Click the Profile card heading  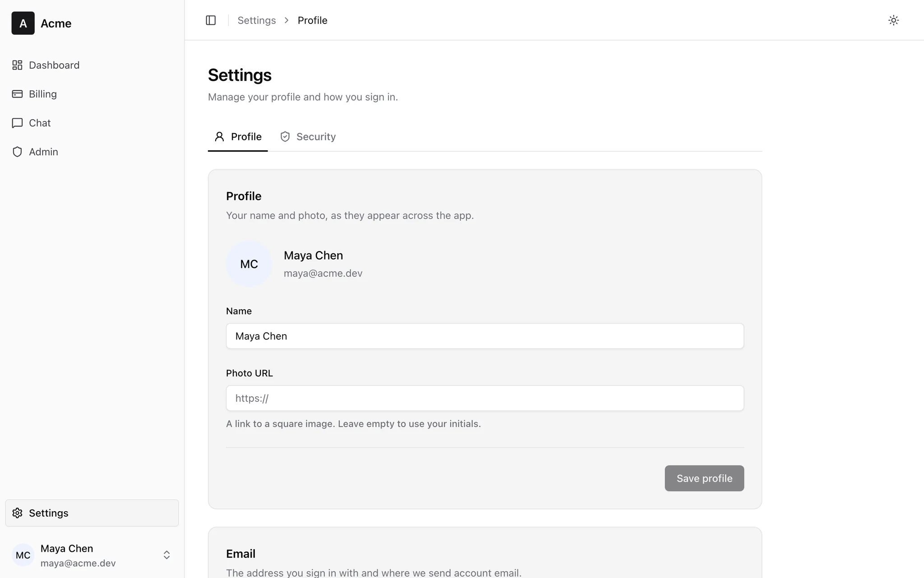point(244,196)
